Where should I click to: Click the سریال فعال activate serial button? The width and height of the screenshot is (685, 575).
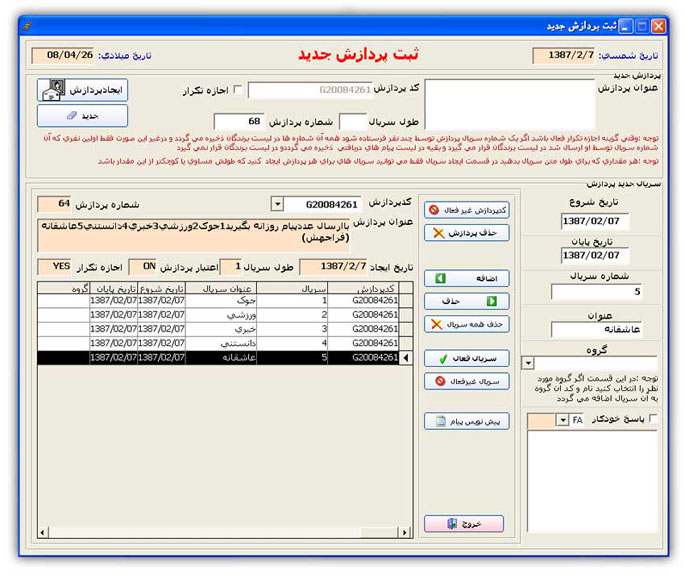click(x=467, y=358)
